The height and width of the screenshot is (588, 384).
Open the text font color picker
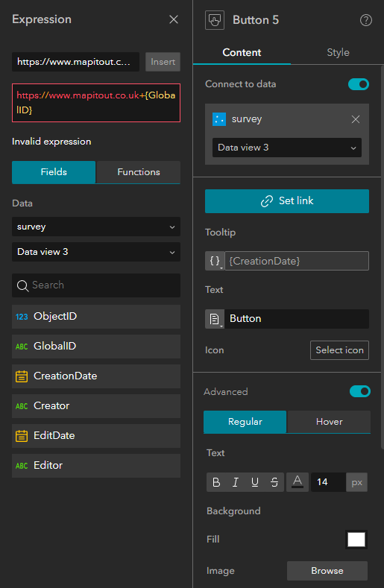point(298,482)
